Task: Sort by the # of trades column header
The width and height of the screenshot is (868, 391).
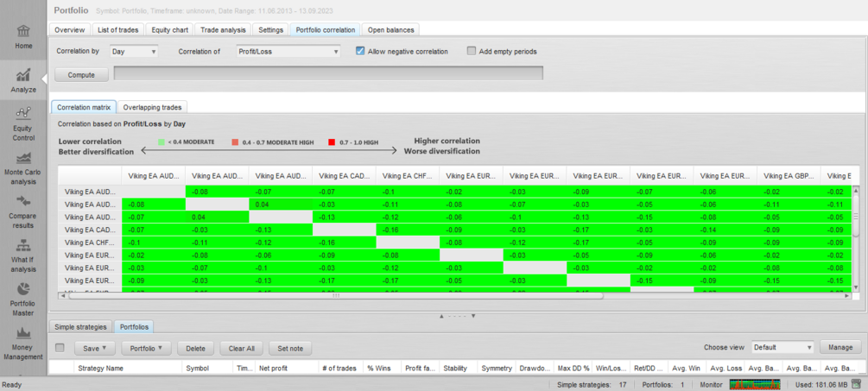Action: pos(341,368)
